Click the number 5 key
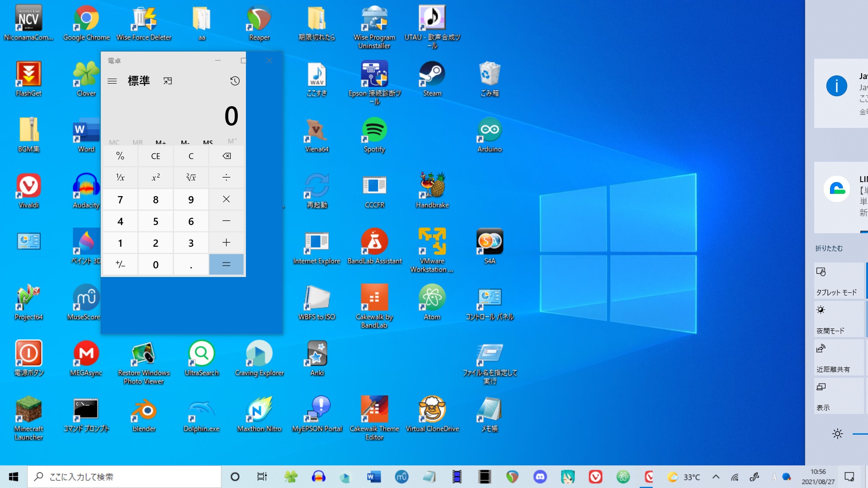Image resolution: width=868 pixels, height=488 pixels. [156, 221]
